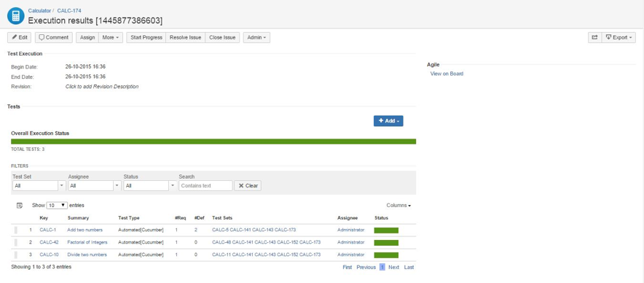This screenshot has width=644, height=283.
Task: Click the Search contains text field
Action: click(x=205, y=185)
